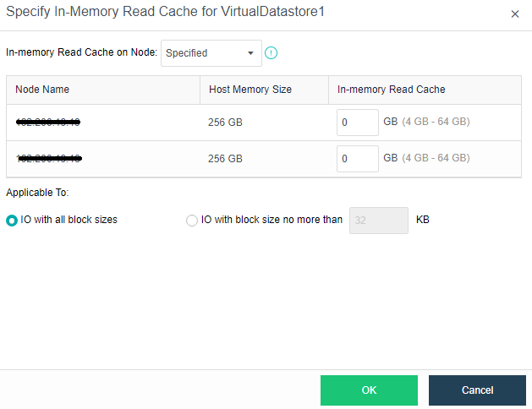Close the Specify In-Memory Read Cache dialog

pyautogui.click(x=515, y=14)
